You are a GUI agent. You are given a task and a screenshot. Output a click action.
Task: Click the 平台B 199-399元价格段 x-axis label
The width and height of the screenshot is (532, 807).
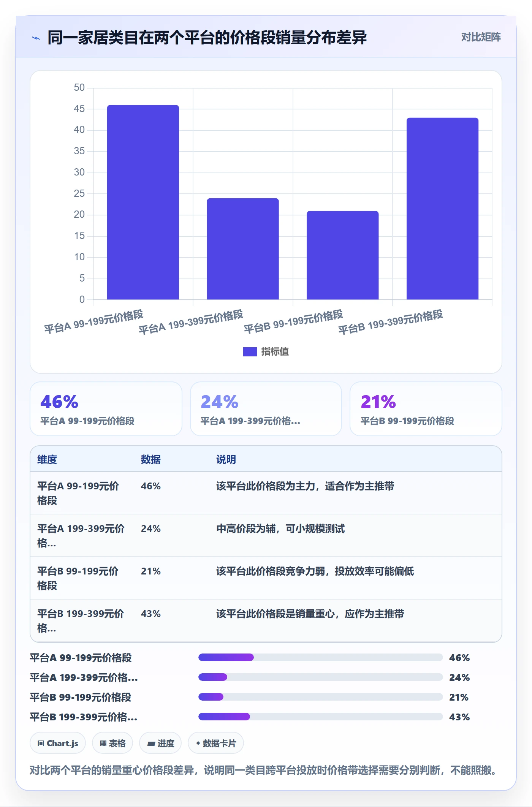[391, 322]
